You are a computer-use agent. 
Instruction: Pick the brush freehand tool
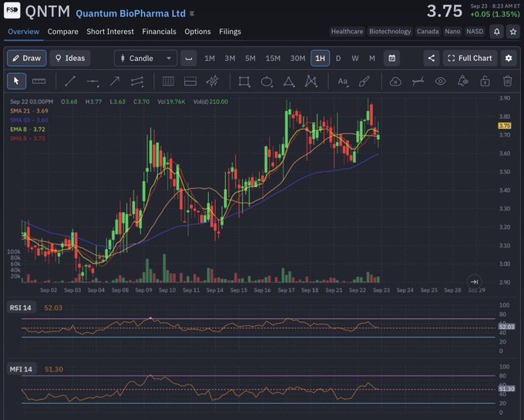364,81
